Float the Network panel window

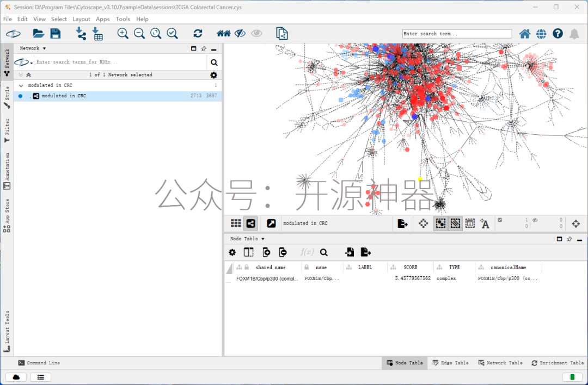[x=193, y=48]
